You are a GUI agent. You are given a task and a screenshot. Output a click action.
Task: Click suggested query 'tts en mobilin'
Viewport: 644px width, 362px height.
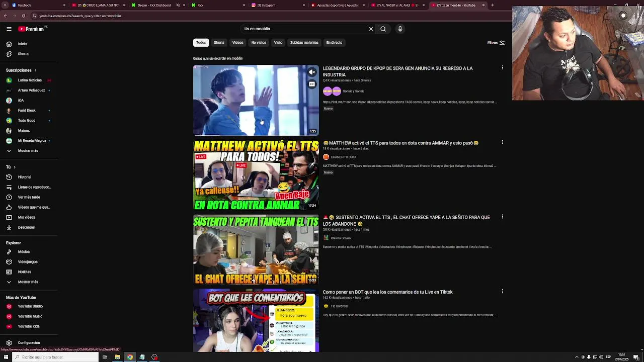click(232, 58)
